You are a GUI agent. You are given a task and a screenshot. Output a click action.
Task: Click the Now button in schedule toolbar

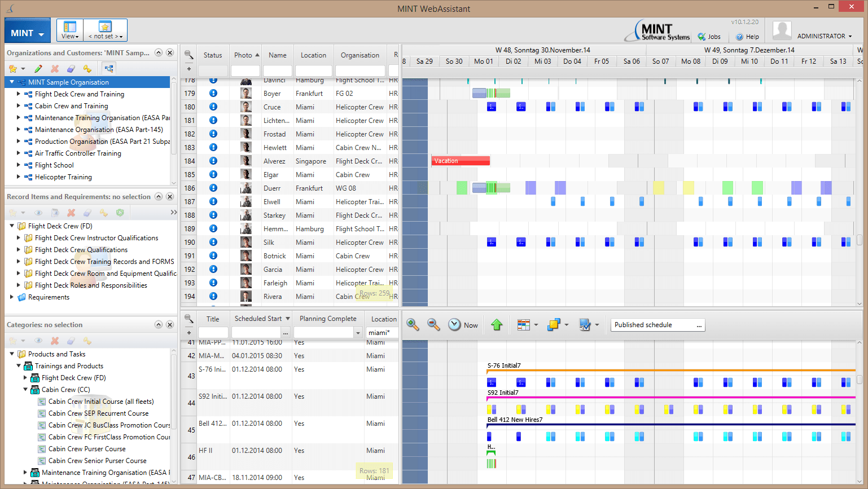coord(463,325)
